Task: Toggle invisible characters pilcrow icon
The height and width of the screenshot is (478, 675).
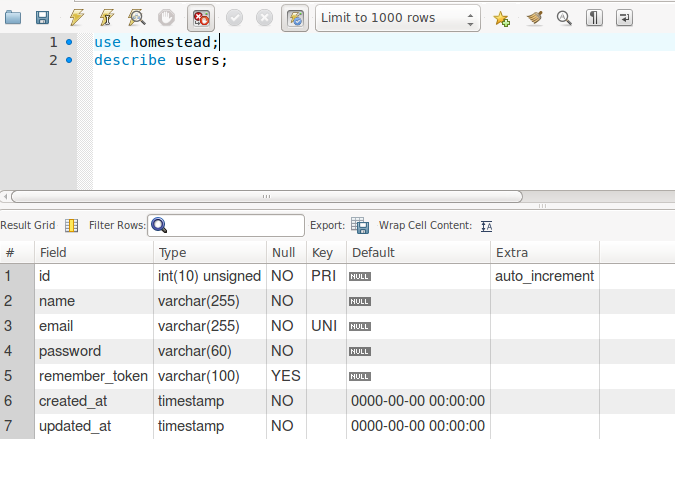Action: pyautogui.click(x=594, y=18)
